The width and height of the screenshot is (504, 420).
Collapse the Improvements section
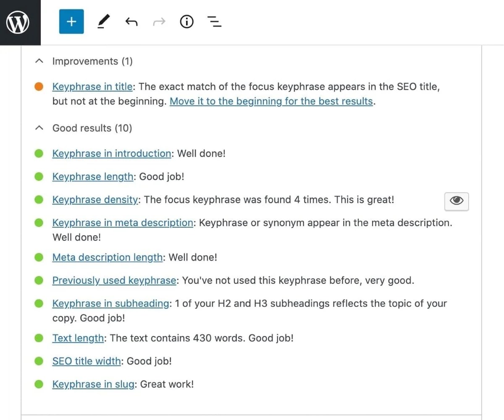39,61
